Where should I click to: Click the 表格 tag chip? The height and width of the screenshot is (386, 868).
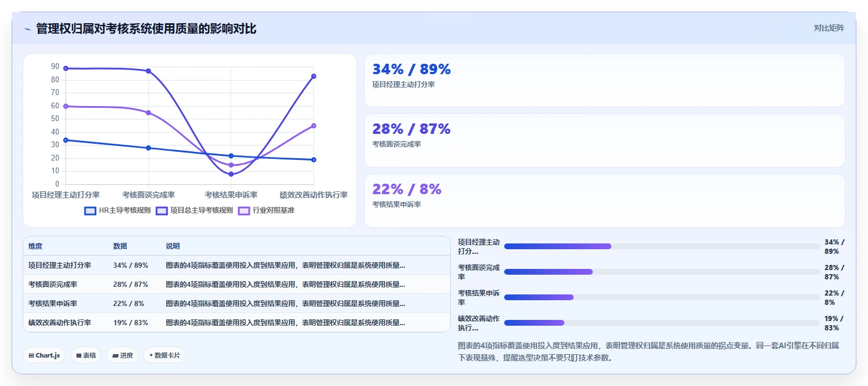click(86, 355)
